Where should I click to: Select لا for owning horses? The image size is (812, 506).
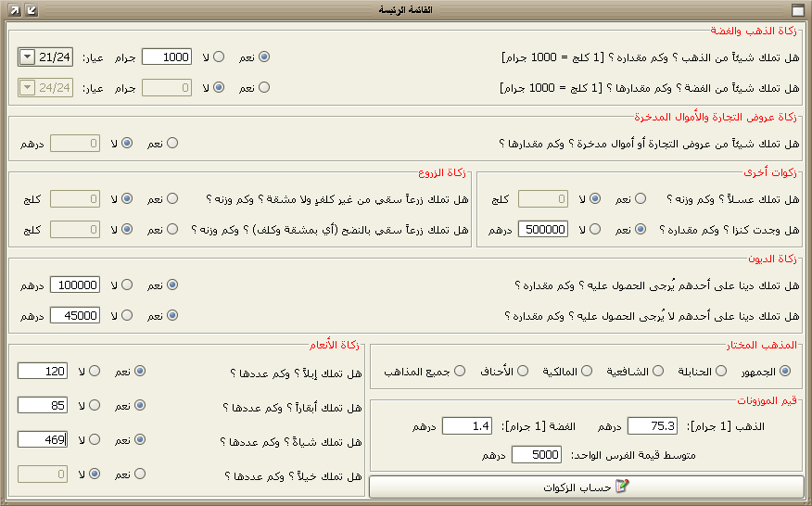coord(95,474)
